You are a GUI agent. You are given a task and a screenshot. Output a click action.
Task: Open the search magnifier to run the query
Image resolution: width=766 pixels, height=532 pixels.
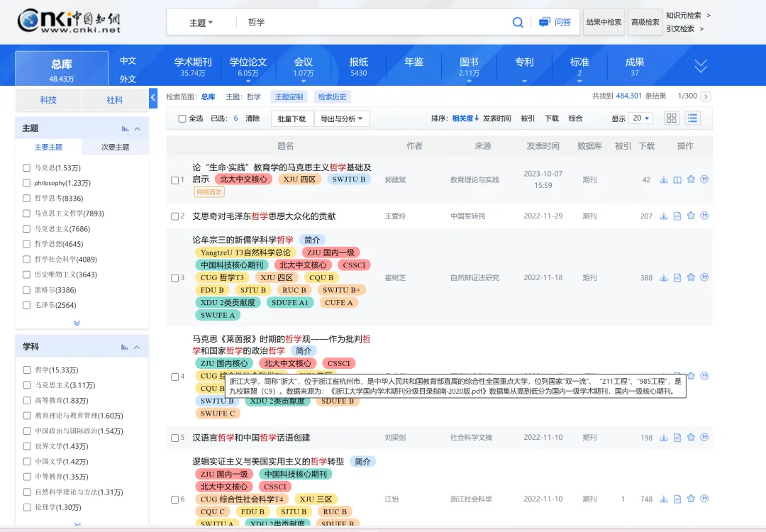518,22
